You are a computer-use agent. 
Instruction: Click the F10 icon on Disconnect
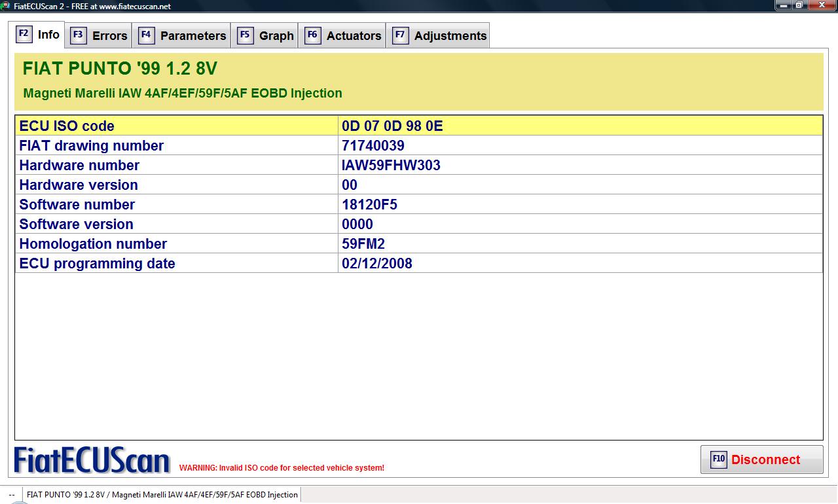[718, 459]
